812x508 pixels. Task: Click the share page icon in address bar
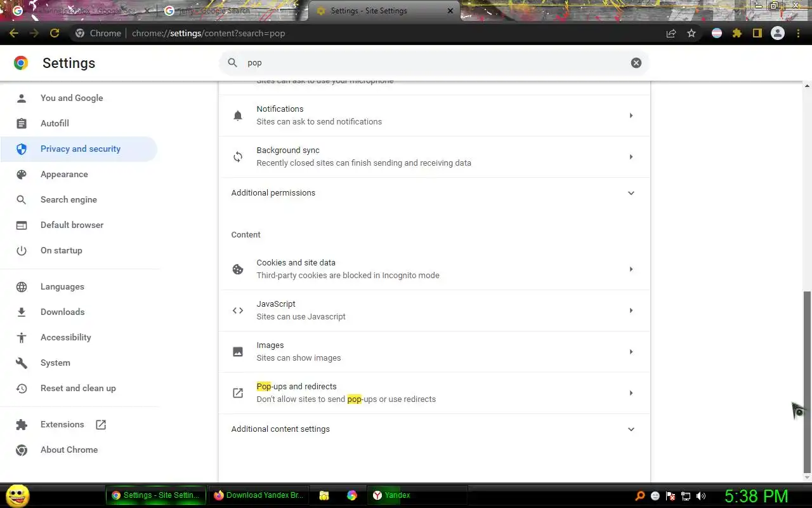pos(671,33)
